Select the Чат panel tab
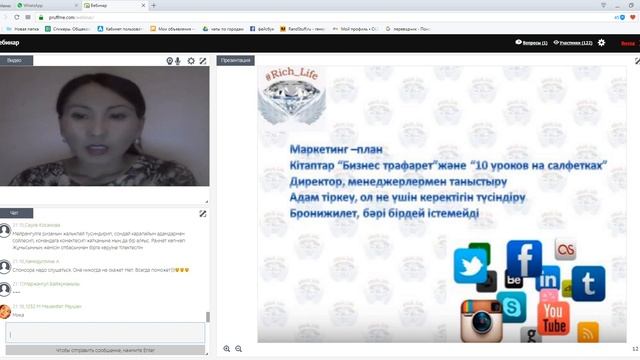The width and height of the screenshot is (640, 360). [x=16, y=213]
